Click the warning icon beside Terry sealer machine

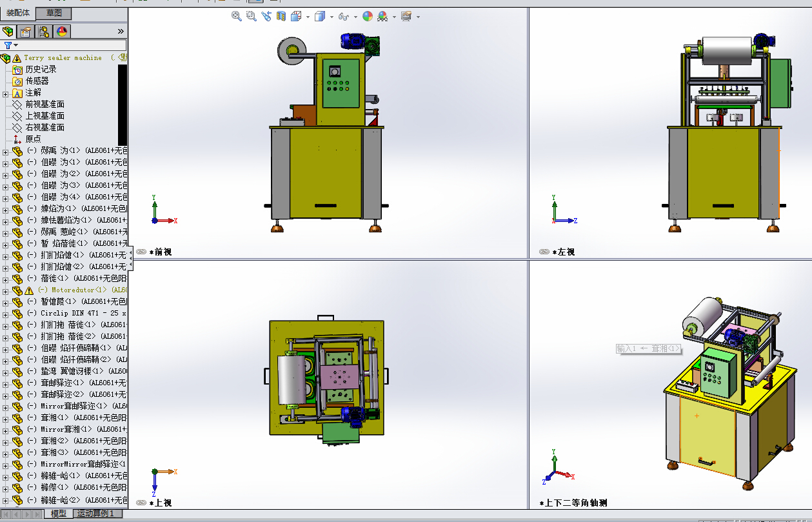[x=17, y=58]
